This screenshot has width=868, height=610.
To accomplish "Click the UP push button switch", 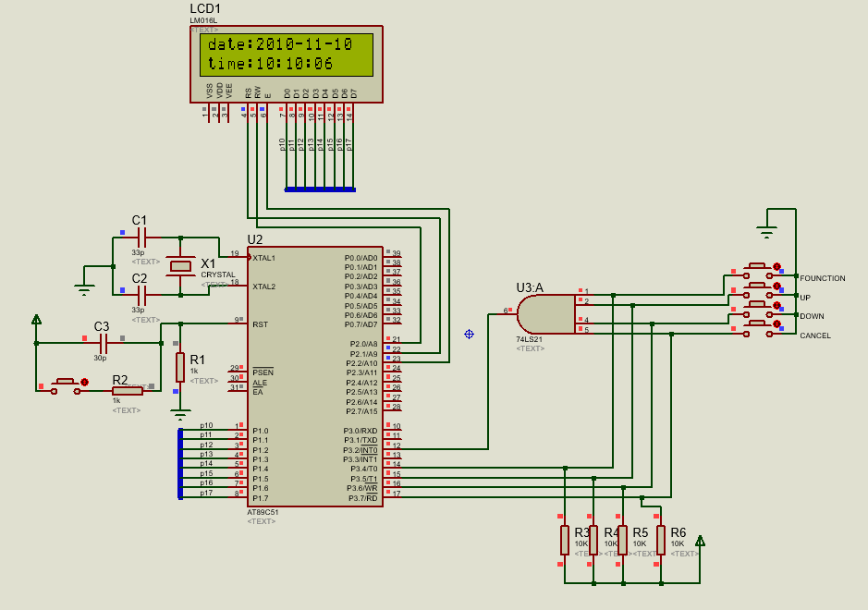I will (757, 290).
